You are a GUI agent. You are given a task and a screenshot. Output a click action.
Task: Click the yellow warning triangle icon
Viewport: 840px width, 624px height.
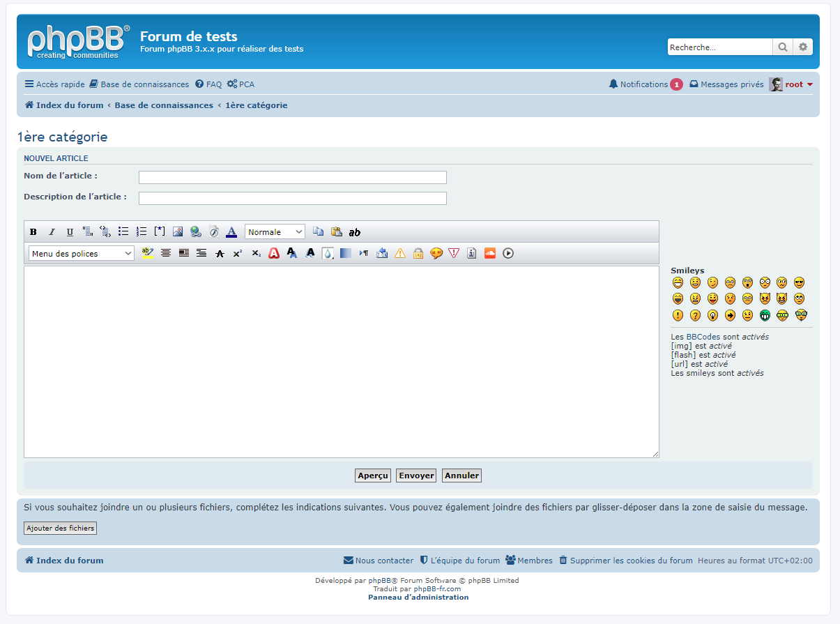pyautogui.click(x=400, y=254)
